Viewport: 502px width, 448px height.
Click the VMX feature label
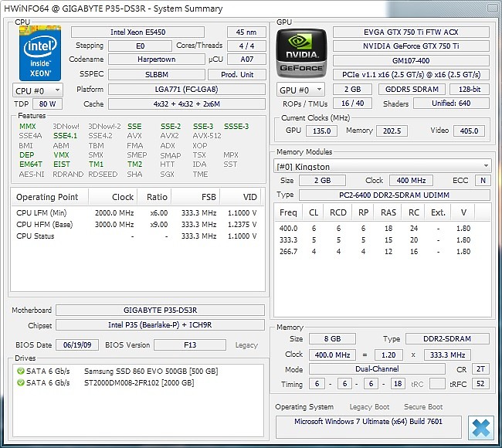coord(62,155)
